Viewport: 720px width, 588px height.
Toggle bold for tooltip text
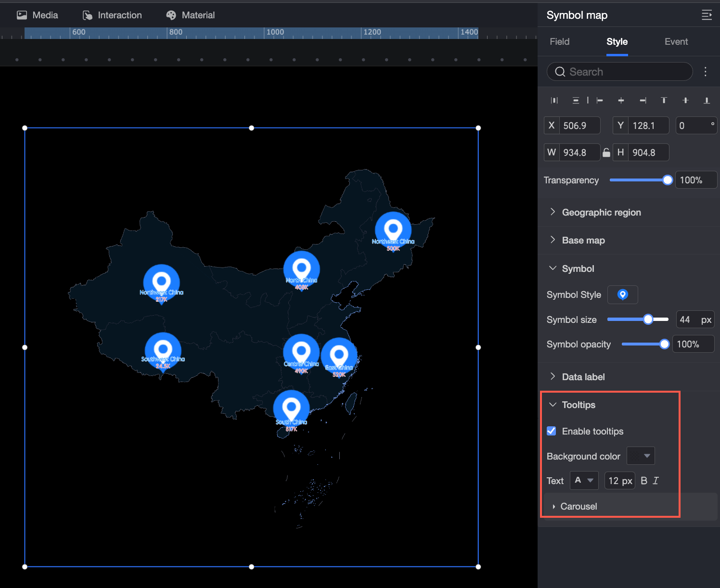pyautogui.click(x=644, y=481)
